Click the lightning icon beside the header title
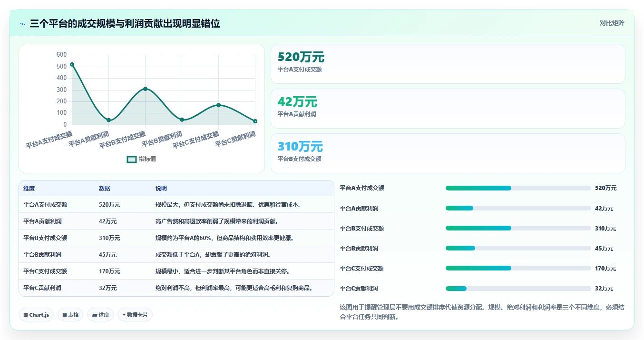Image resolution: width=644 pixels, height=340 pixels. coord(22,23)
